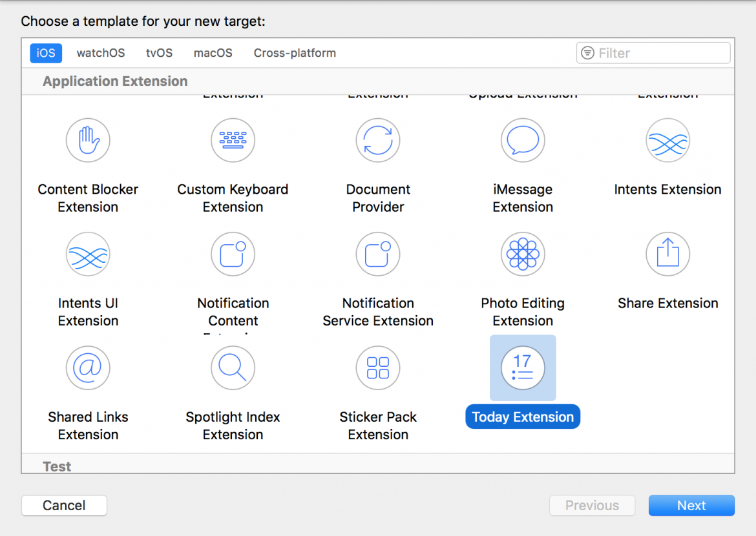Click the "Sticker Pack Extension" label
Screen dimensions: 756x536
tap(378, 426)
